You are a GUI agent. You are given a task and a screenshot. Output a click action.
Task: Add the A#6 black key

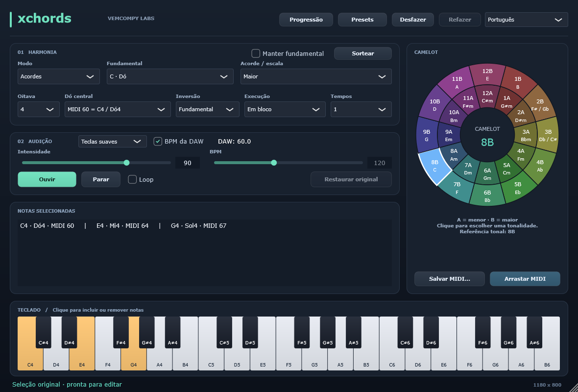click(x=534, y=332)
